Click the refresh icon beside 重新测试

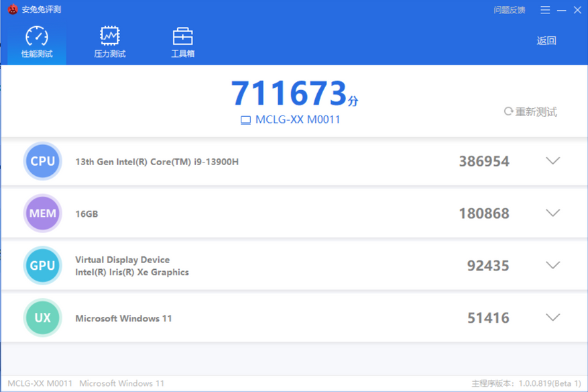point(508,111)
